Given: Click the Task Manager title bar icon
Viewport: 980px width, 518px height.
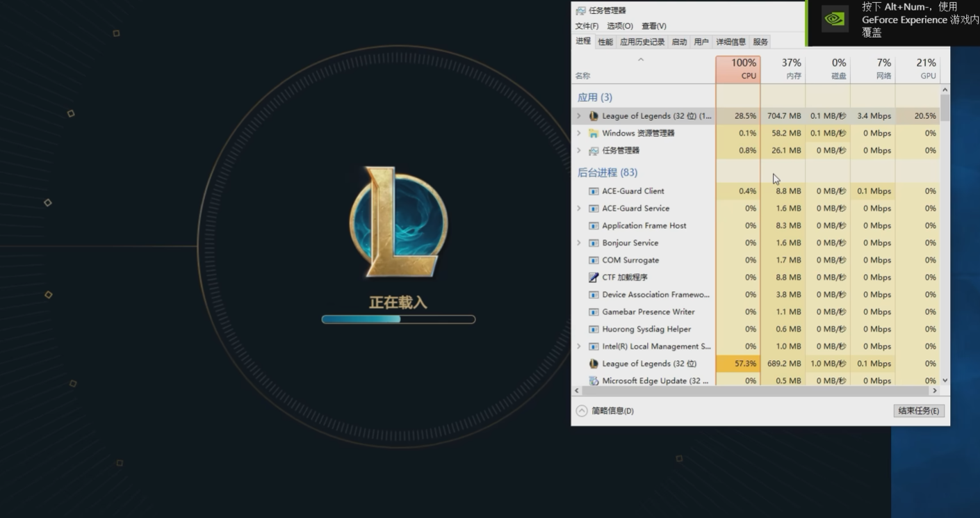Looking at the screenshot, I should coord(580,10).
